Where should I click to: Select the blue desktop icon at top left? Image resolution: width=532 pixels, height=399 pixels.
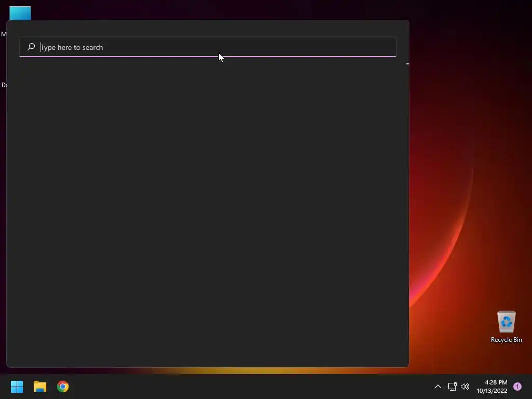[20, 13]
